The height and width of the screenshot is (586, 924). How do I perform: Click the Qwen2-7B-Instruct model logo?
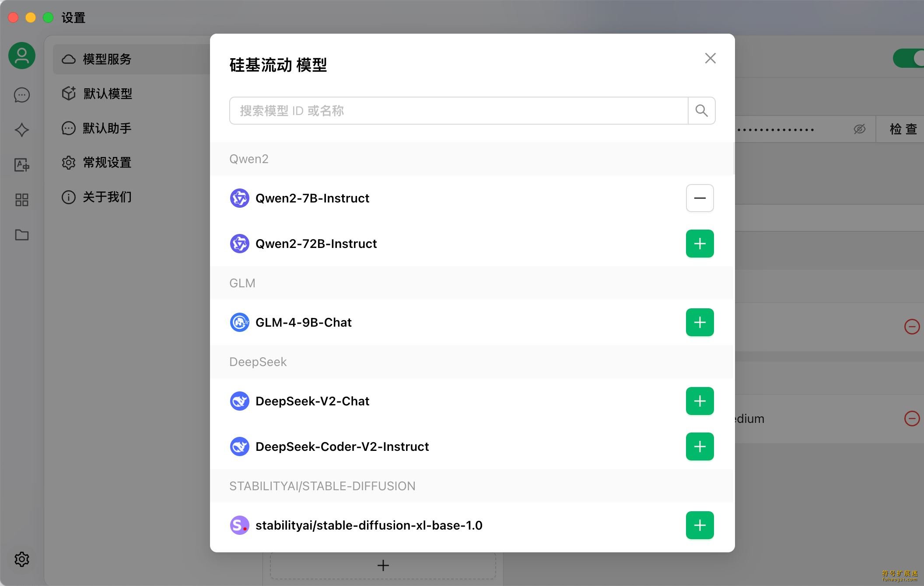pos(240,198)
